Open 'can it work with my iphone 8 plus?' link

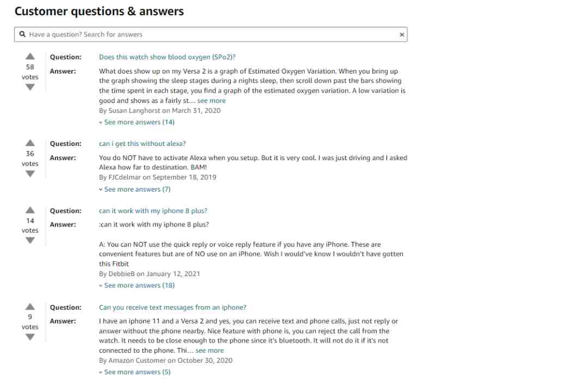coord(153,211)
